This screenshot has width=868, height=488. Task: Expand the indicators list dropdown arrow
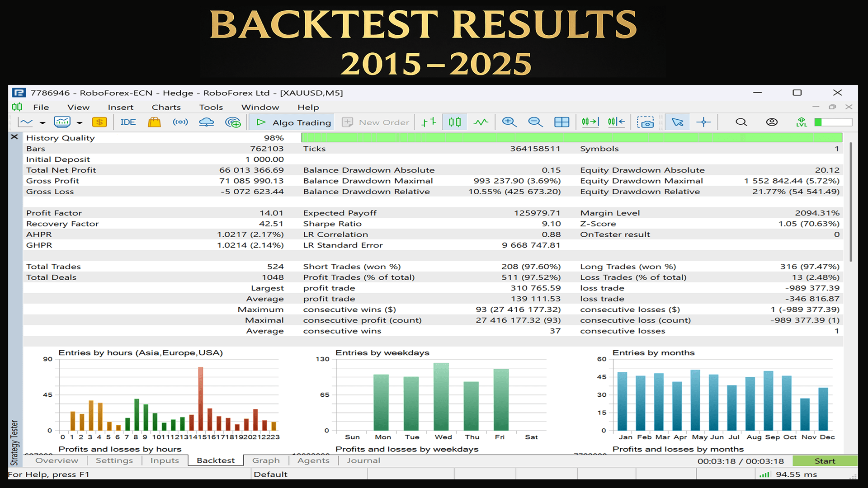80,122
